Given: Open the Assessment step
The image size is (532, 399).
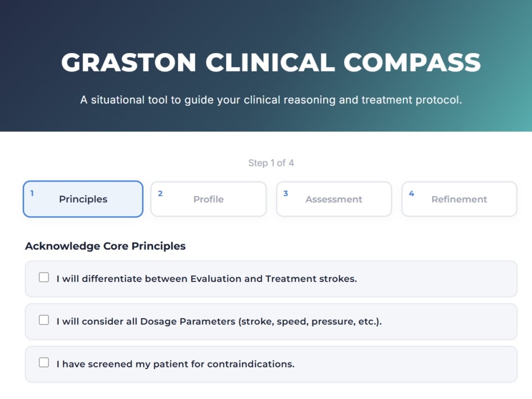Looking at the screenshot, I should (334, 199).
